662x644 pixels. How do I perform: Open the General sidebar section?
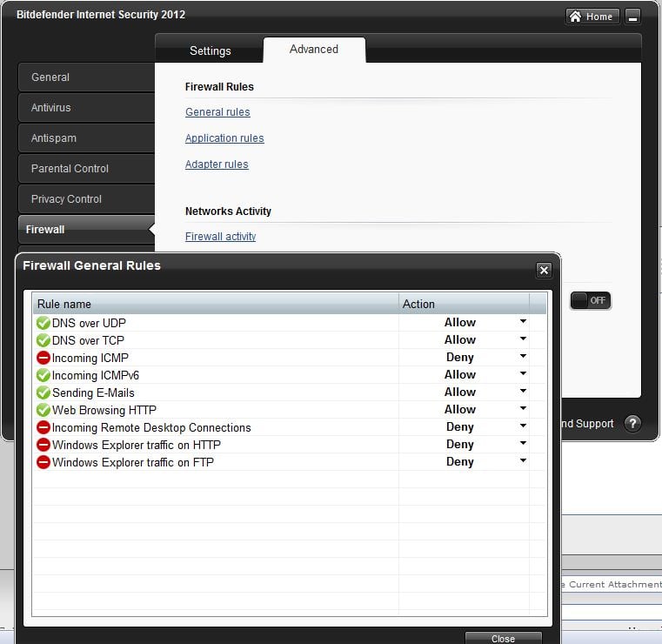point(86,77)
